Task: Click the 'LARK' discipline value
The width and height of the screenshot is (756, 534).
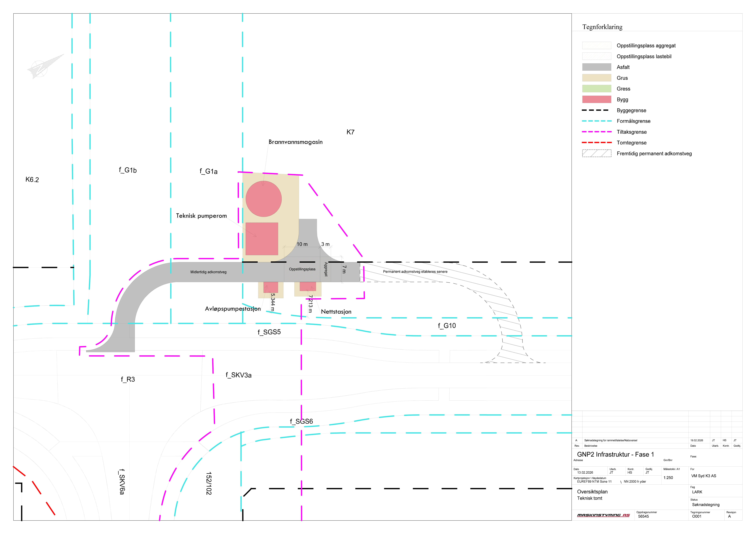Action: pos(697,492)
